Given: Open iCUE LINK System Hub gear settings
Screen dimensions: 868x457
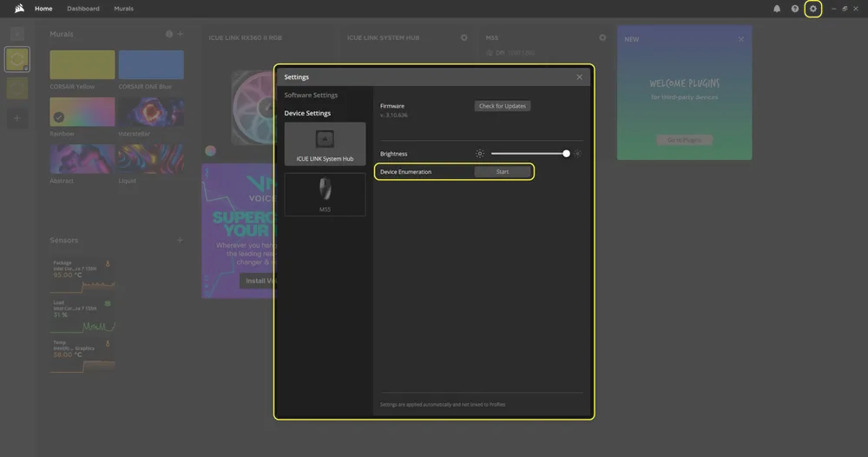Looking at the screenshot, I should point(464,37).
